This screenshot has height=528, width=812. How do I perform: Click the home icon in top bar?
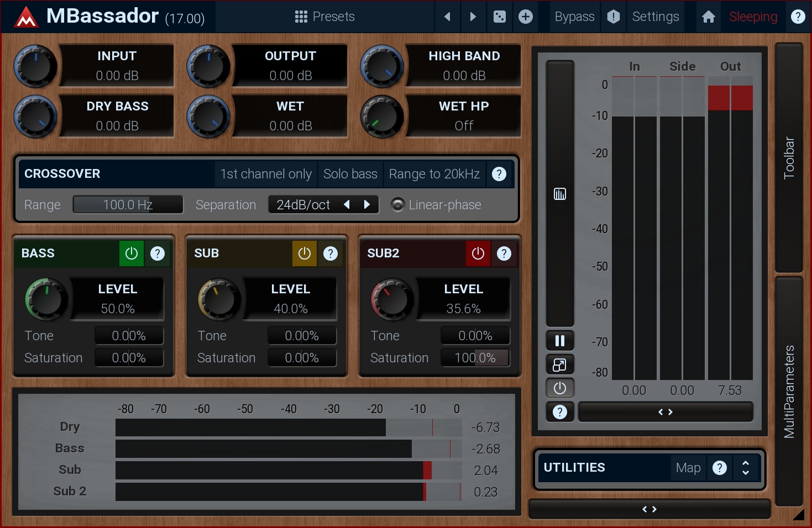[708, 17]
